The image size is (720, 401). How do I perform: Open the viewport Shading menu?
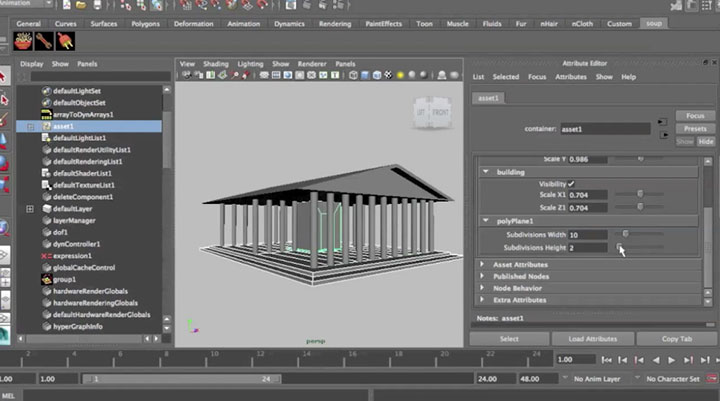[x=216, y=64]
